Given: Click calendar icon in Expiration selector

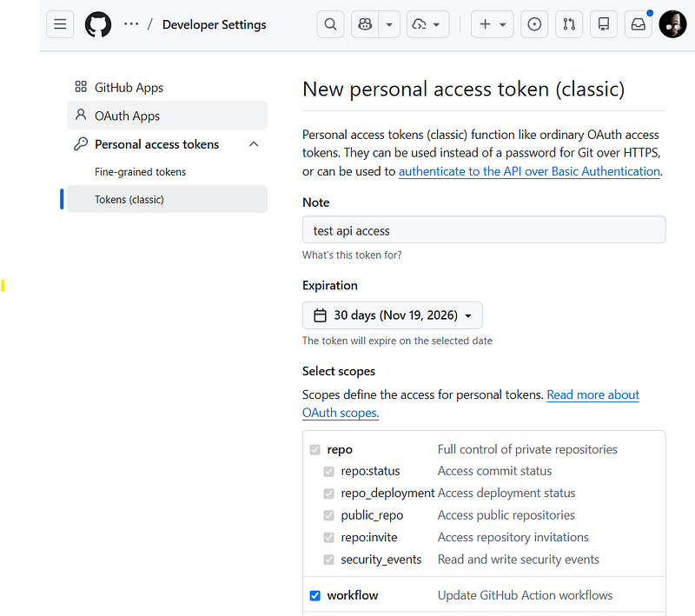Looking at the screenshot, I should [x=320, y=315].
